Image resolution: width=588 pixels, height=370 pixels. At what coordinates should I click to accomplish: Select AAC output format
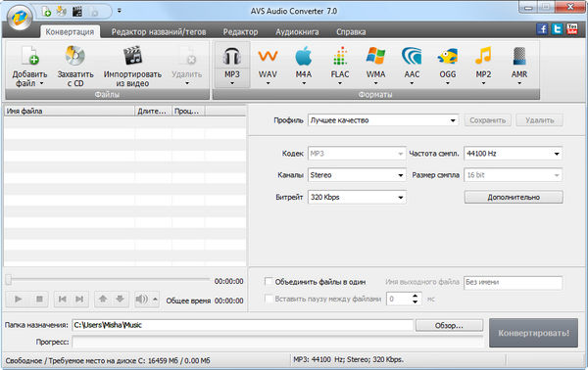coord(412,65)
